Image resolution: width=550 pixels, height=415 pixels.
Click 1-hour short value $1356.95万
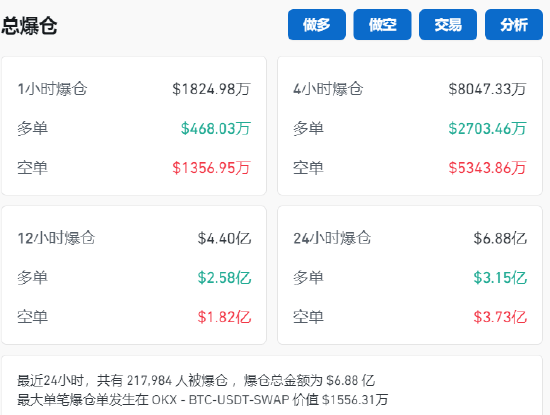pyautogui.click(x=211, y=168)
